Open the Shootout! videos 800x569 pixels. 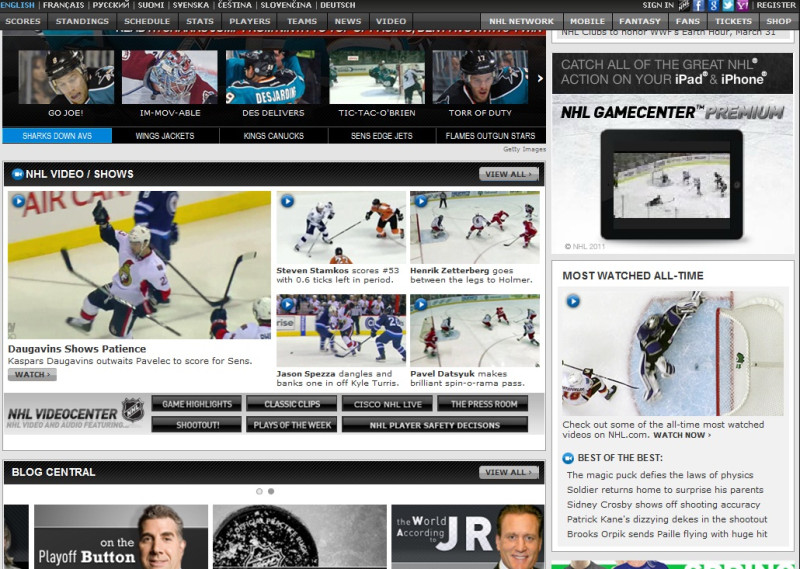pos(197,425)
